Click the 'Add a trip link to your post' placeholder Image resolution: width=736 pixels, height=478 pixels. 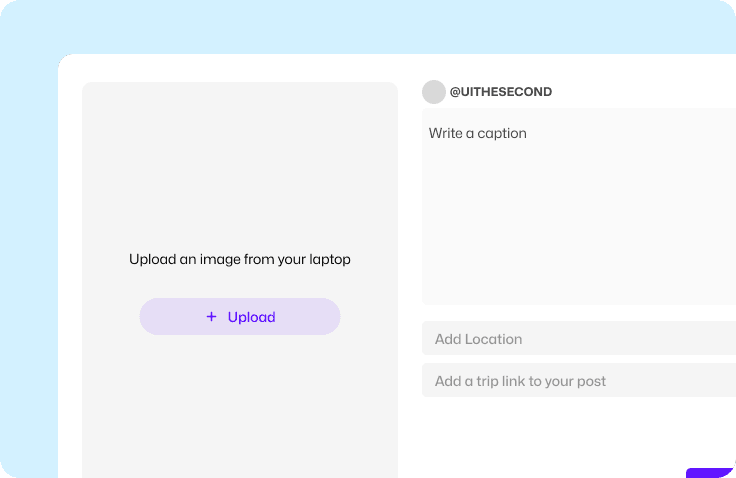click(520, 381)
